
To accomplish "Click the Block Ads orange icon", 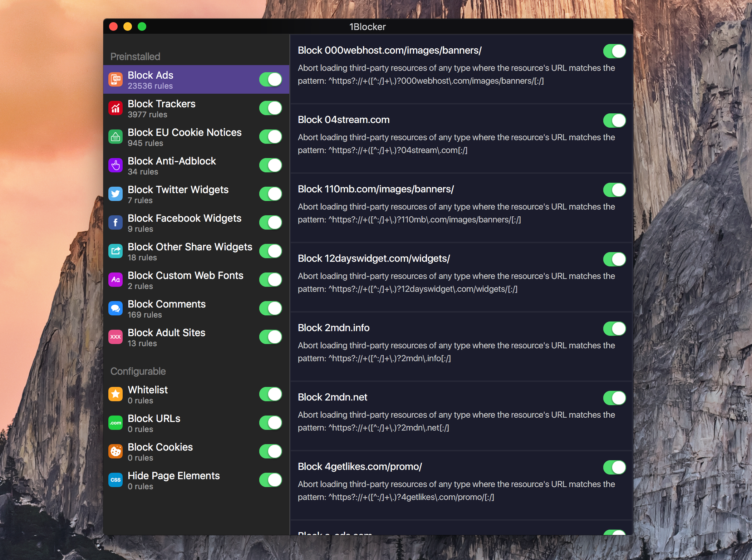I will click(115, 79).
